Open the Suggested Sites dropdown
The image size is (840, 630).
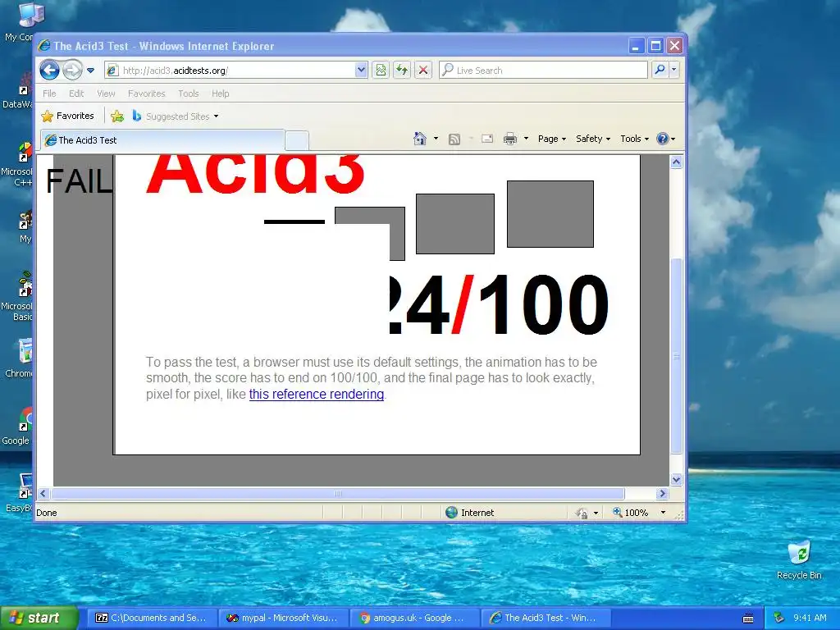176,116
